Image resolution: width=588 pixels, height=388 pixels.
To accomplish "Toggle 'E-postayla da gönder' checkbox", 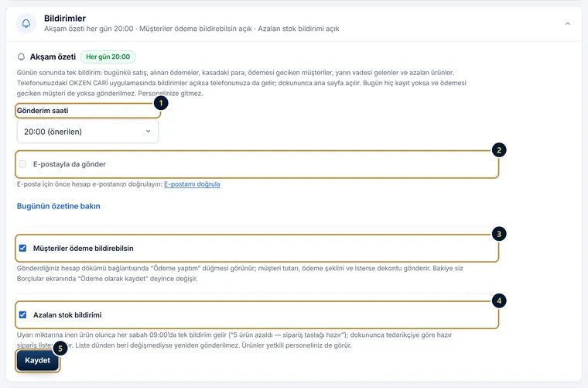I will (23, 164).
